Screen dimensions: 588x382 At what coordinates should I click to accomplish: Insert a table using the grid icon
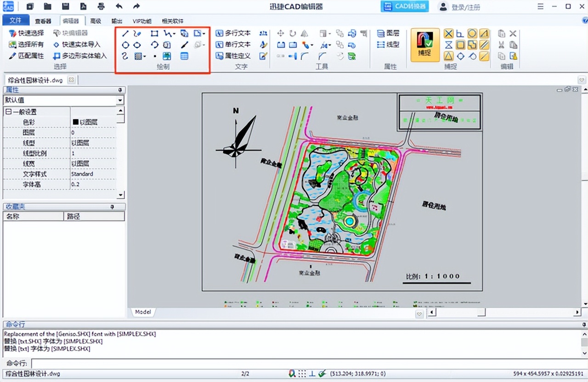(184, 56)
